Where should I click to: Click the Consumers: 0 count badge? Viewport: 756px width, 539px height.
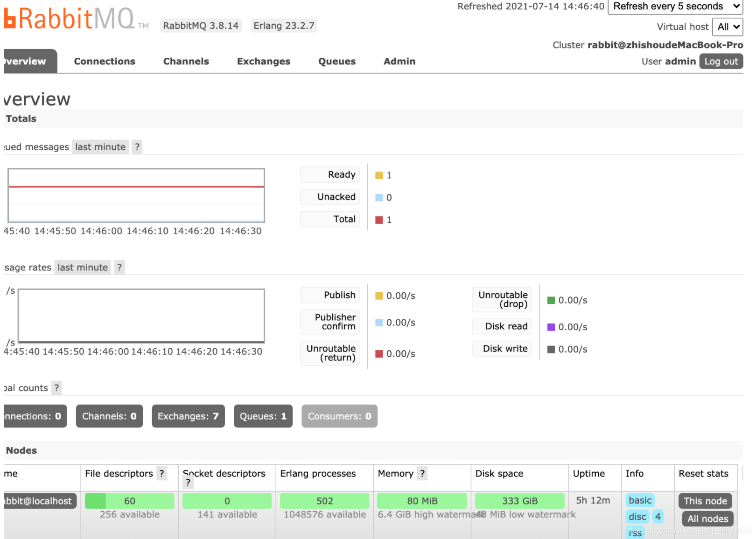[x=339, y=416]
